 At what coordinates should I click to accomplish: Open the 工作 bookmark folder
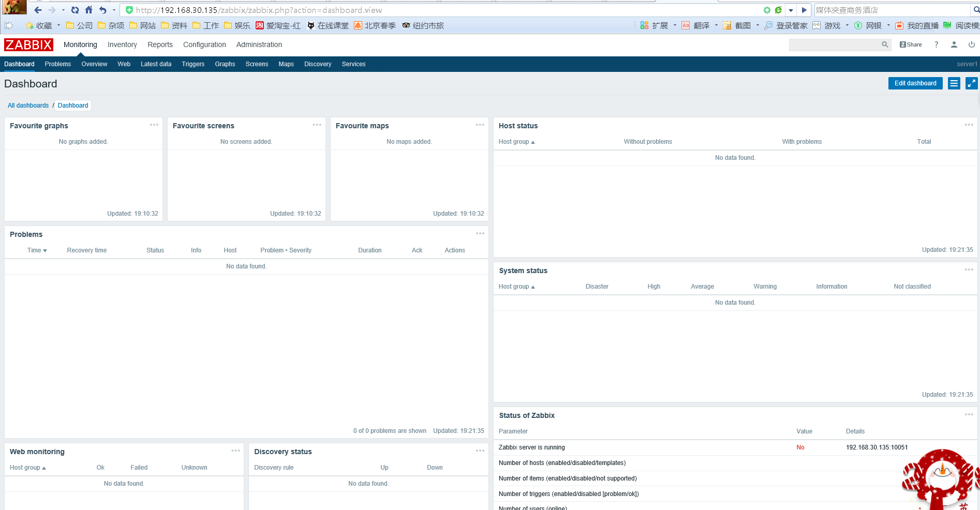[205, 25]
